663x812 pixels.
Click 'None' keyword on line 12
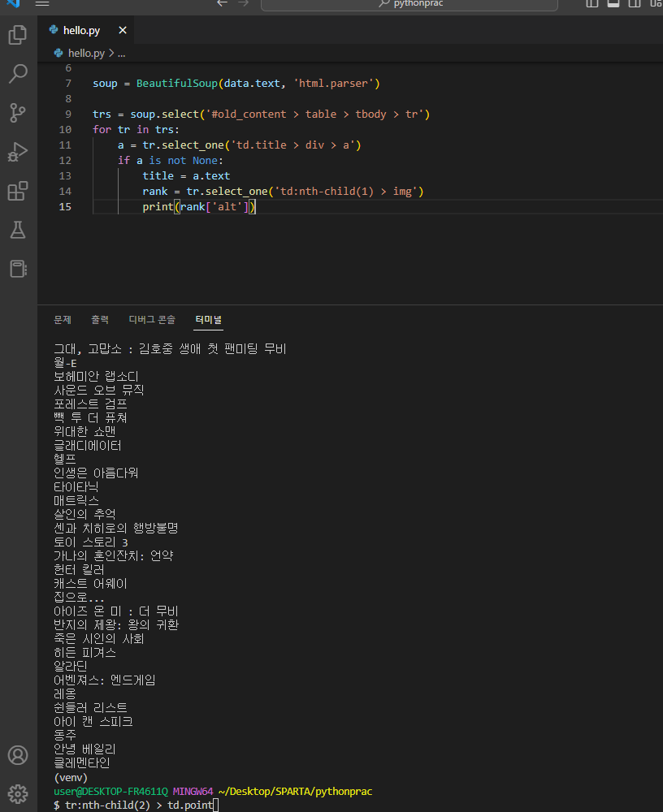click(x=206, y=161)
